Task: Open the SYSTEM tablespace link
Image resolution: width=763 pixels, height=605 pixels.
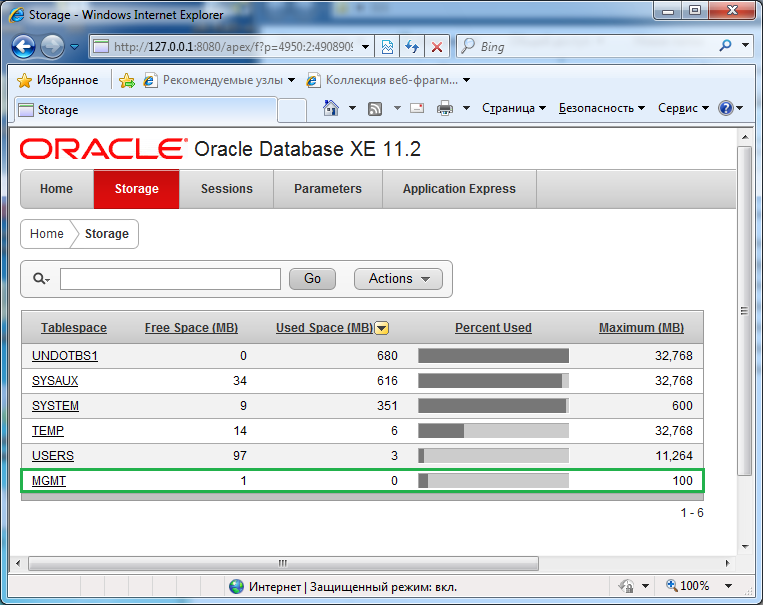Action: pyautogui.click(x=55, y=406)
